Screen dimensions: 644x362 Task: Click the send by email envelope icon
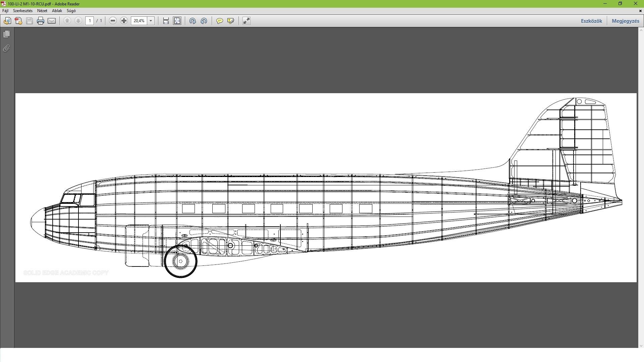[x=52, y=21]
